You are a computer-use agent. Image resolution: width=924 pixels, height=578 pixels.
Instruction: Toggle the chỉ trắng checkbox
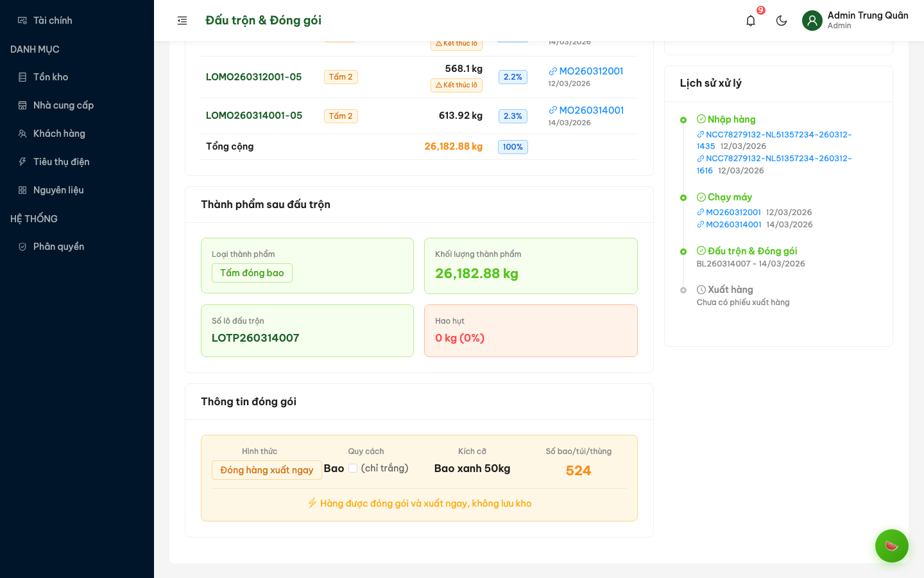click(353, 468)
